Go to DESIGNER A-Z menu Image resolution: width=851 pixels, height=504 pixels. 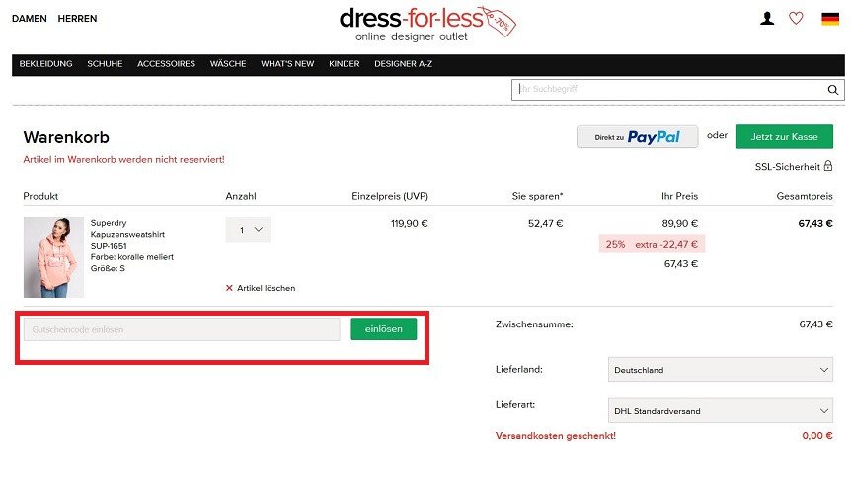[x=403, y=64]
